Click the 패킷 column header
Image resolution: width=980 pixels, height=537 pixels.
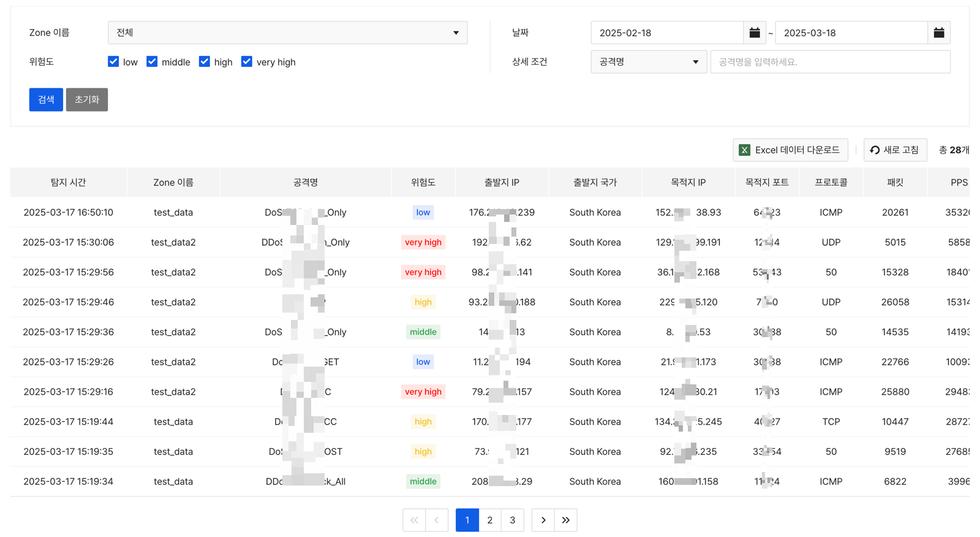click(895, 183)
